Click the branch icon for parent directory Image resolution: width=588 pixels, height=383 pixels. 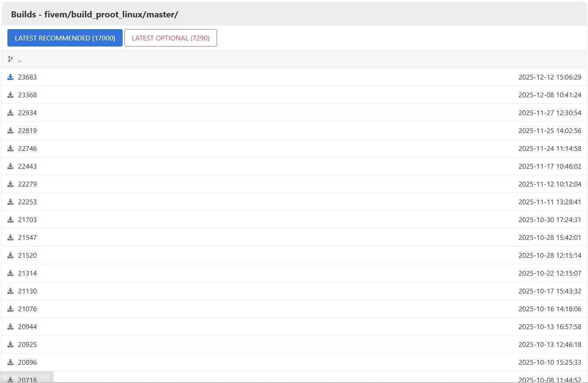(x=10, y=59)
